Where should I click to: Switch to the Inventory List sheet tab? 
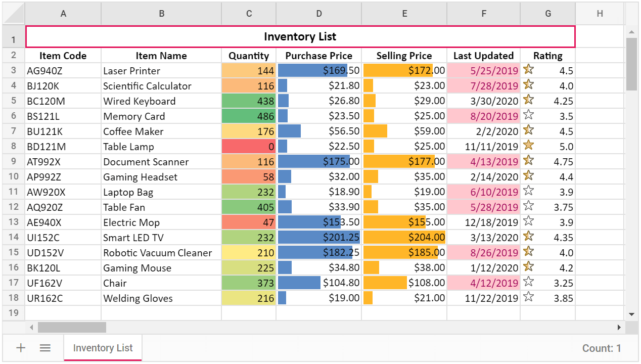tap(103, 348)
